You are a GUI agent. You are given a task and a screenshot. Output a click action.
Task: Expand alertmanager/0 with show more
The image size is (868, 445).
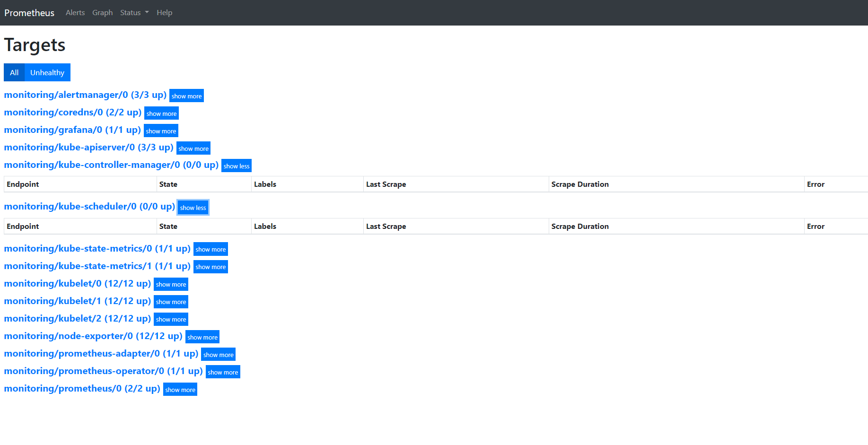[186, 96]
